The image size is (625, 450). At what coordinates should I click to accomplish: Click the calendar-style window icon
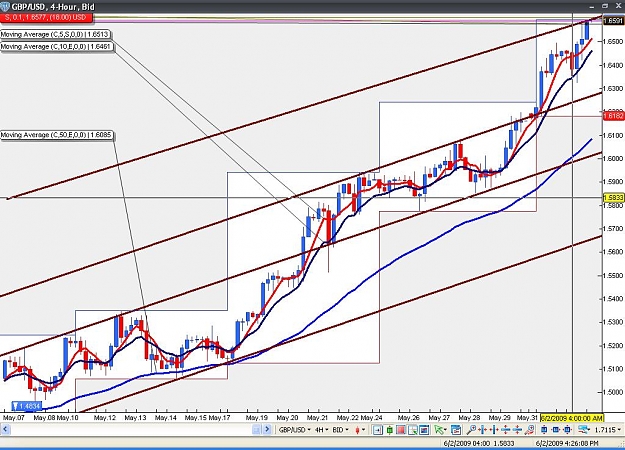(456, 430)
